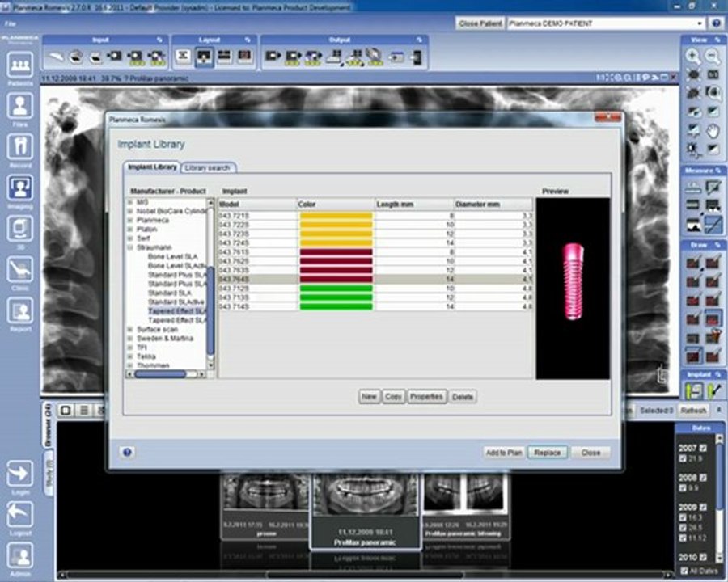Collapse the Straumann tree node
This screenshot has height=582, width=728.
click(130, 247)
